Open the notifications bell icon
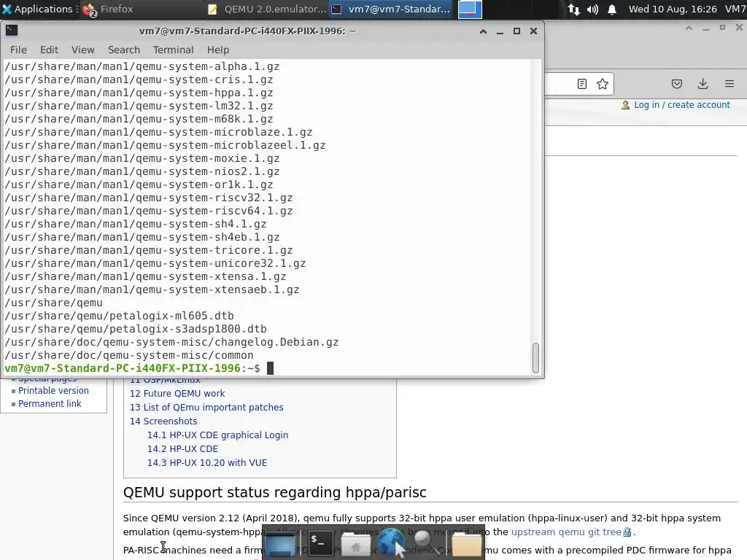Image resolution: width=747 pixels, height=560 pixels. [x=612, y=9]
